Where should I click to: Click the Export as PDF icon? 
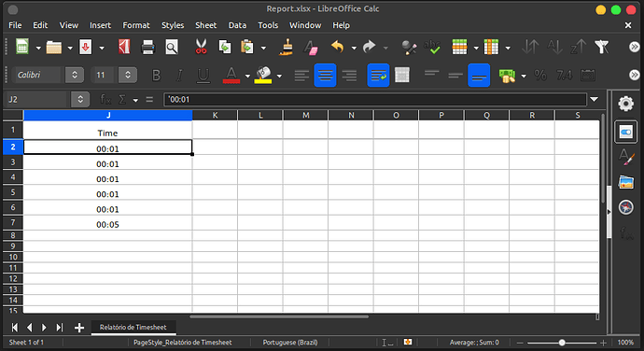pyautogui.click(x=124, y=47)
